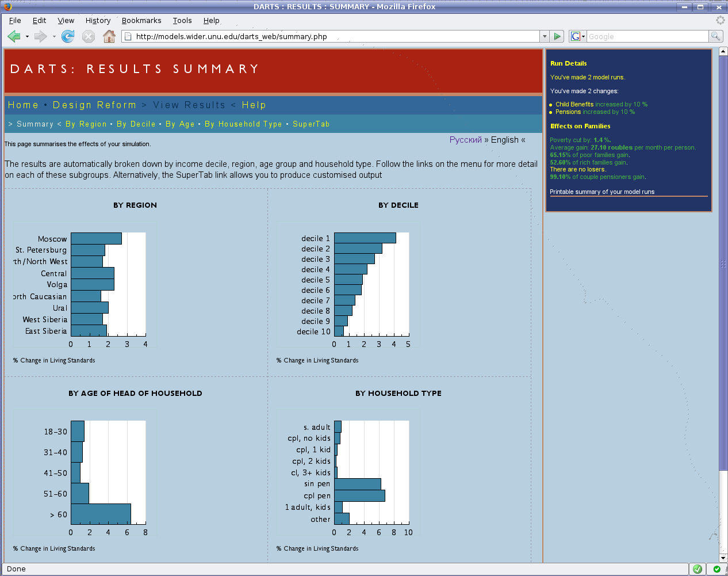Click the green Back arrow button

click(14, 37)
